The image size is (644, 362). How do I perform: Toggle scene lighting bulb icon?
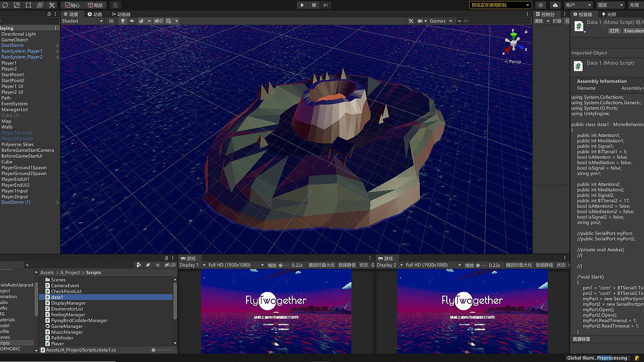123,21
